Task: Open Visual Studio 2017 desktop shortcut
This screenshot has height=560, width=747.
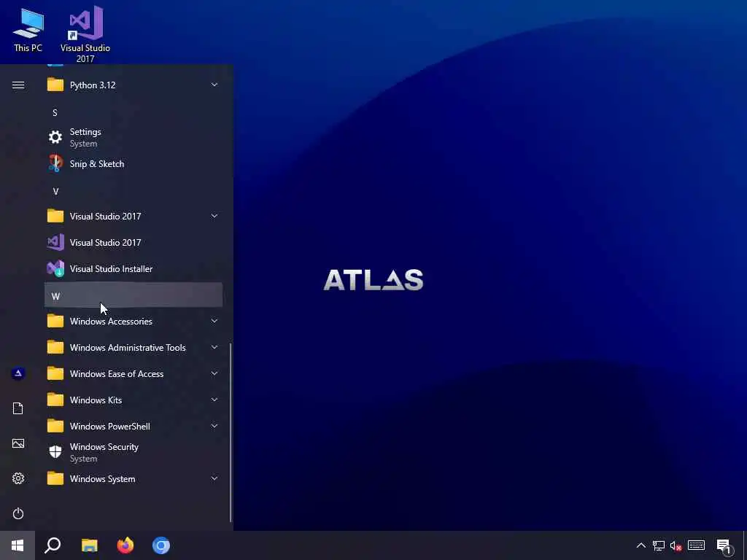Action: click(x=85, y=34)
